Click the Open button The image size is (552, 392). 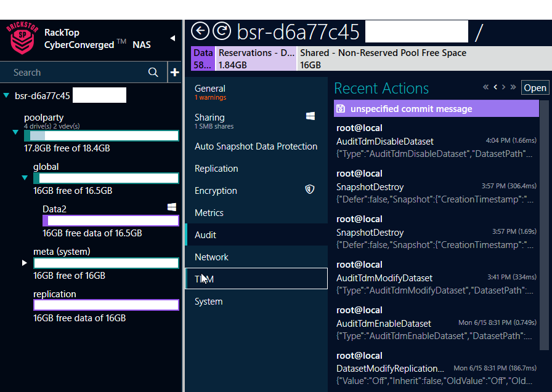[535, 87]
